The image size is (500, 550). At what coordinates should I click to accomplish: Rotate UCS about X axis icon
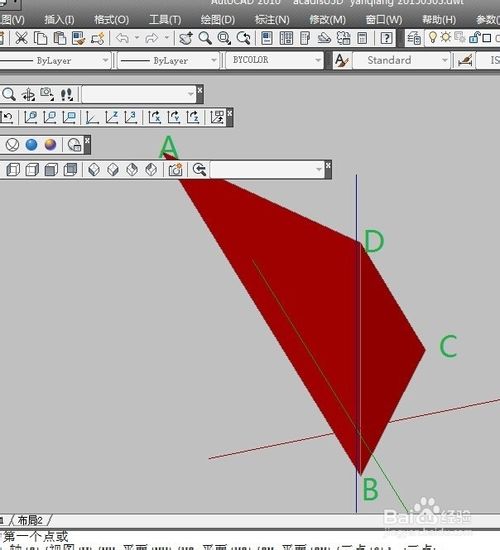coord(154,117)
